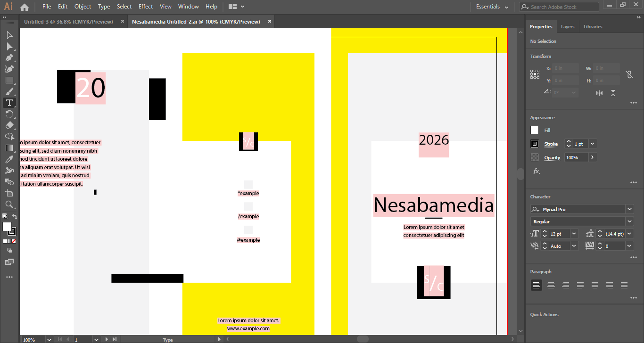
Task: Select the Rectangle tool
Action: [x=9, y=80]
